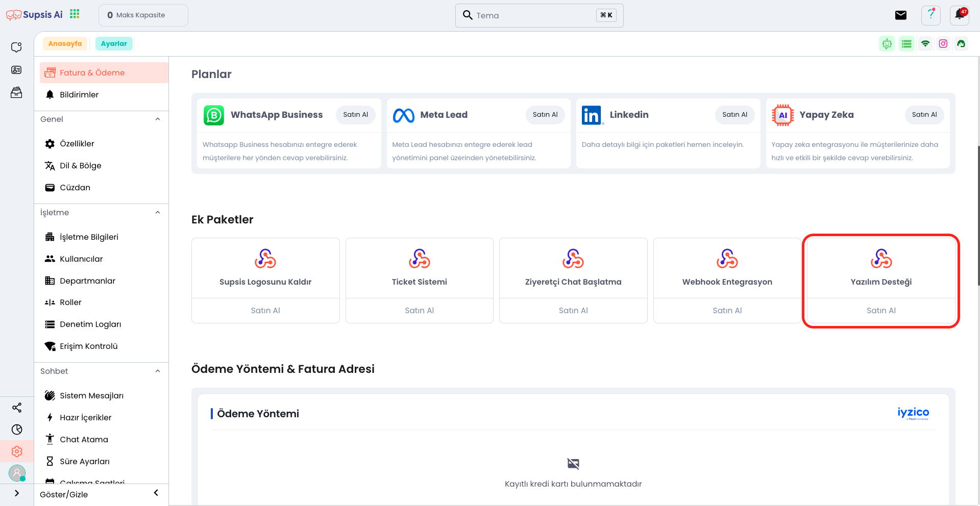Viewport: 980px width, 506px height.
Task: Purchase Yazılım Desteği package
Action: pos(881,311)
